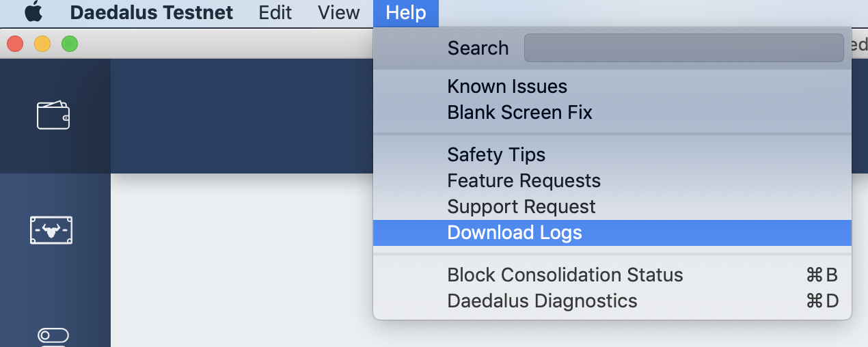Choose Support Request in Help menu

(x=521, y=207)
